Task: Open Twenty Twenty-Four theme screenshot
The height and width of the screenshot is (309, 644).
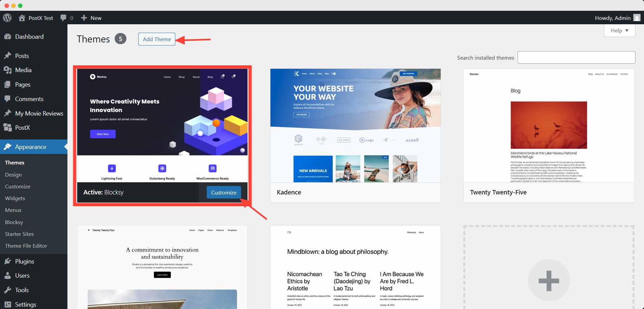Action: point(162,267)
